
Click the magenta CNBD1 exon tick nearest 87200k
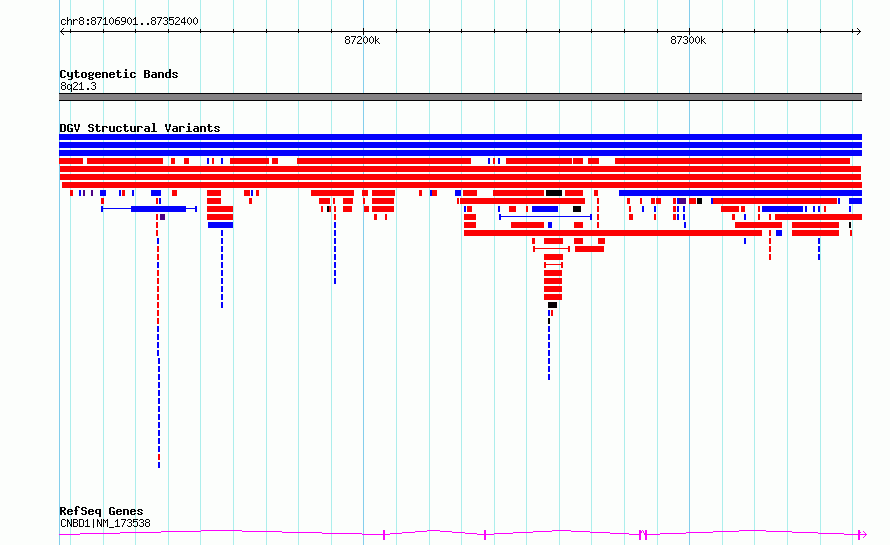pyautogui.click(x=384, y=534)
